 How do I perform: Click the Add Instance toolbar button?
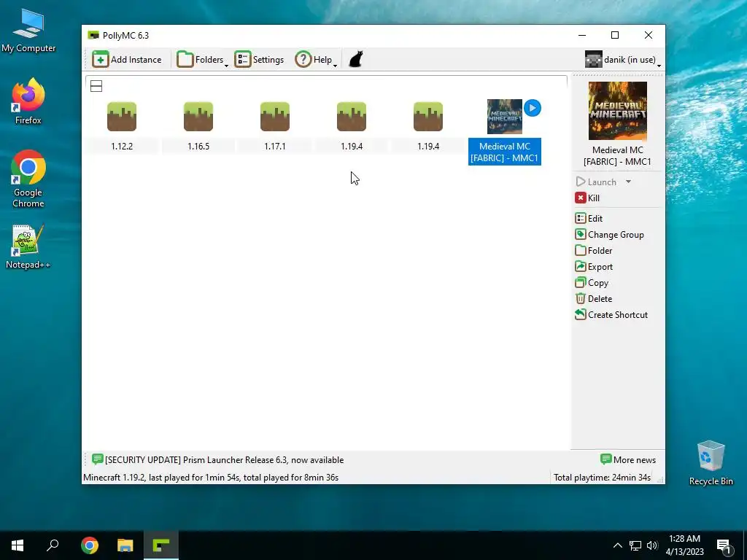click(x=127, y=60)
